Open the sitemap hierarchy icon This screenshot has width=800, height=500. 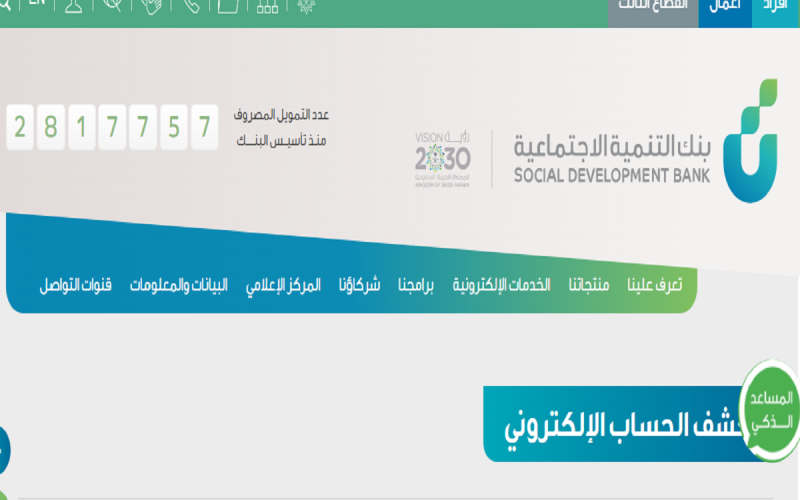[267, 6]
